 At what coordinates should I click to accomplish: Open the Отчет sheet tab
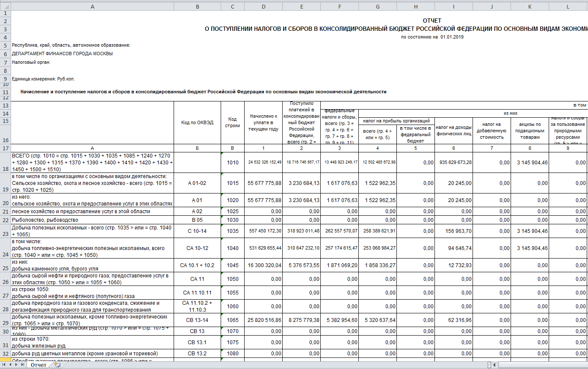tap(38, 365)
